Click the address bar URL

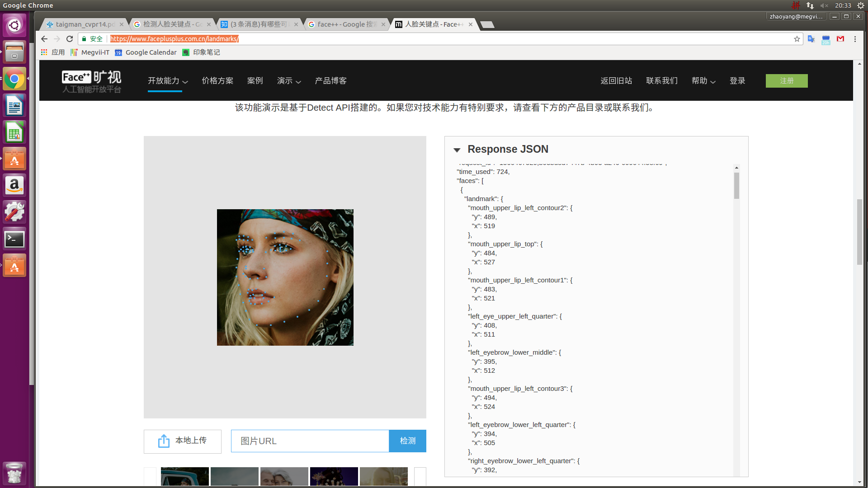(x=175, y=39)
